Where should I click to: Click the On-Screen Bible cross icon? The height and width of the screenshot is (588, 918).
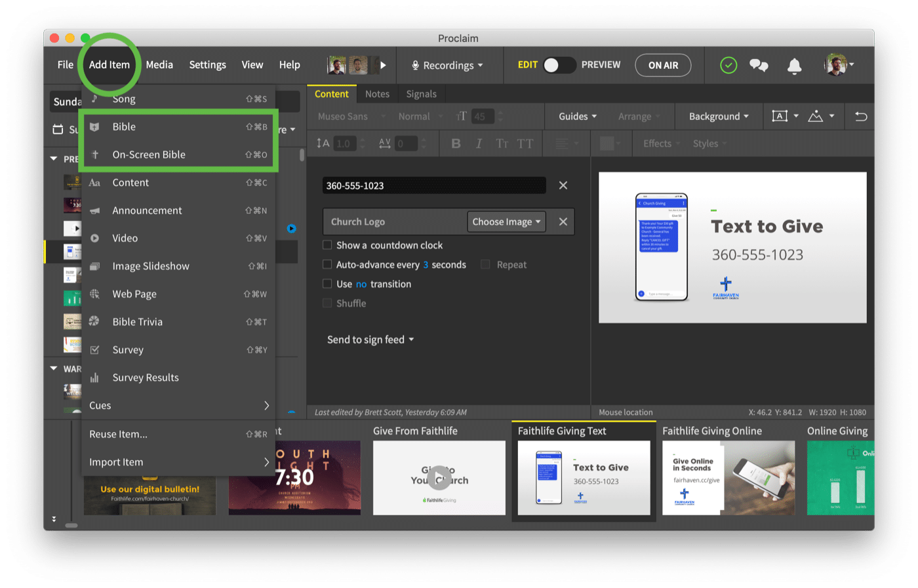click(94, 155)
